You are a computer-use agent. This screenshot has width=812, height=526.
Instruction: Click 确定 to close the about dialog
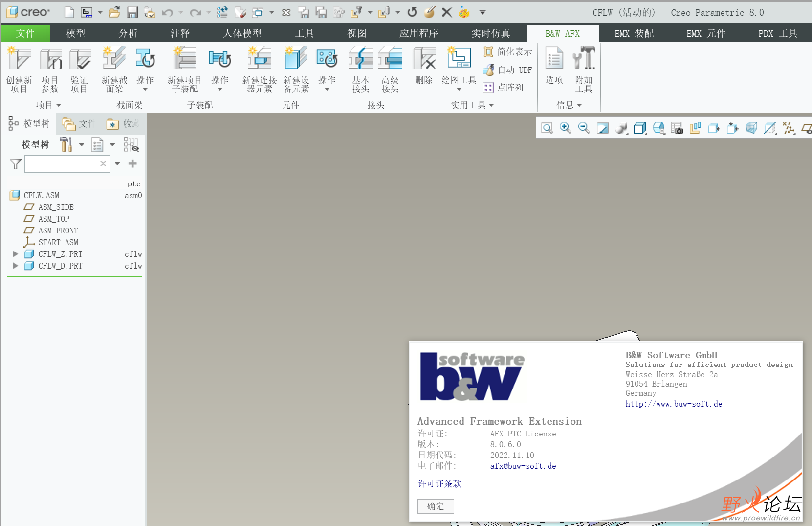(x=436, y=506)
